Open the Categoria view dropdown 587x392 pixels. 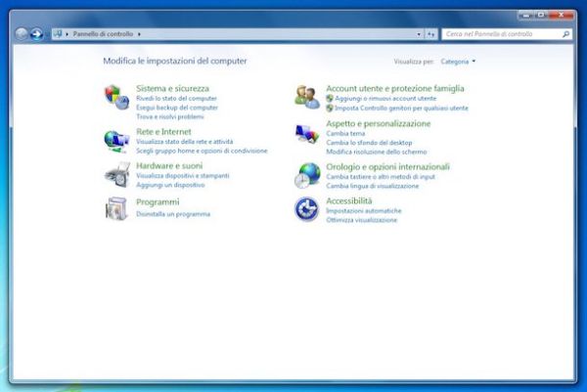(x=458, y=62)
